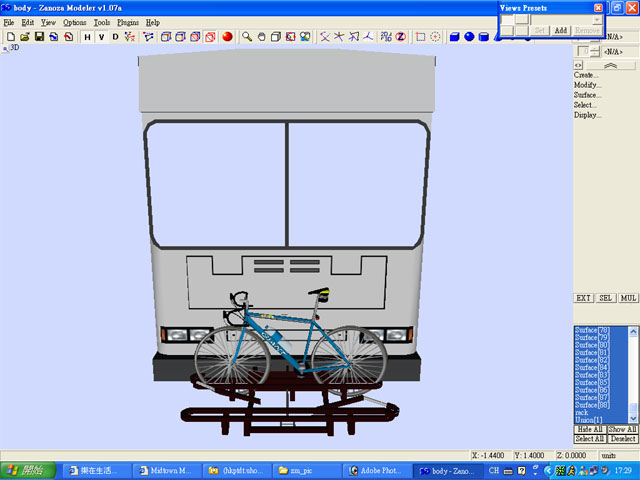Click the Open file folder icon
Image resolution: width=640 pixels, height=480 pixels.
tap(24, 37)
